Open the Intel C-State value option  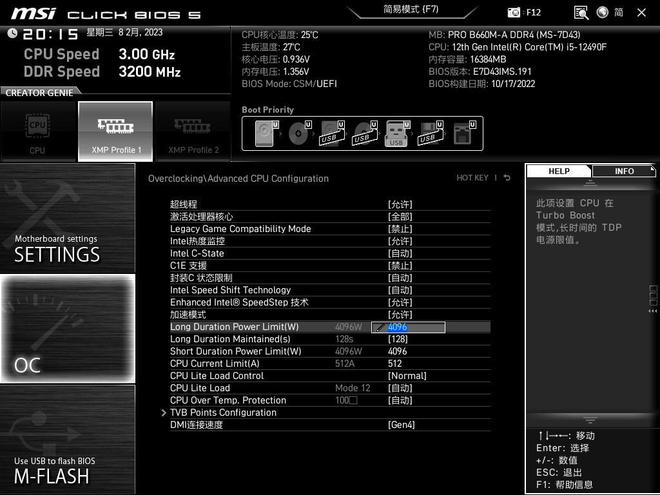(400, 253)
